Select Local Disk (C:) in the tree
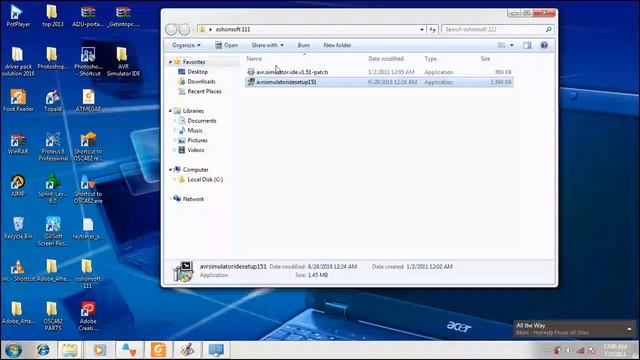Viewport: 640px width, 360px height. click(205, 180)
